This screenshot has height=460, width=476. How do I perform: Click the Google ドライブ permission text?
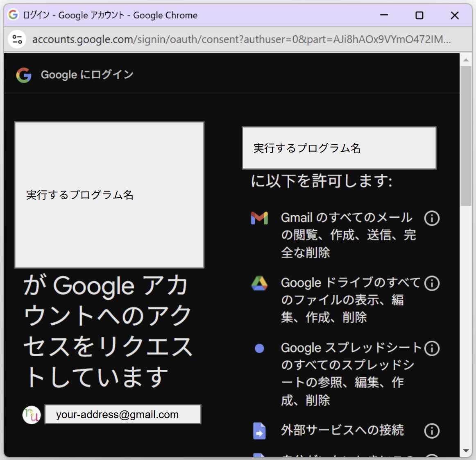click(x=351, y=300)
